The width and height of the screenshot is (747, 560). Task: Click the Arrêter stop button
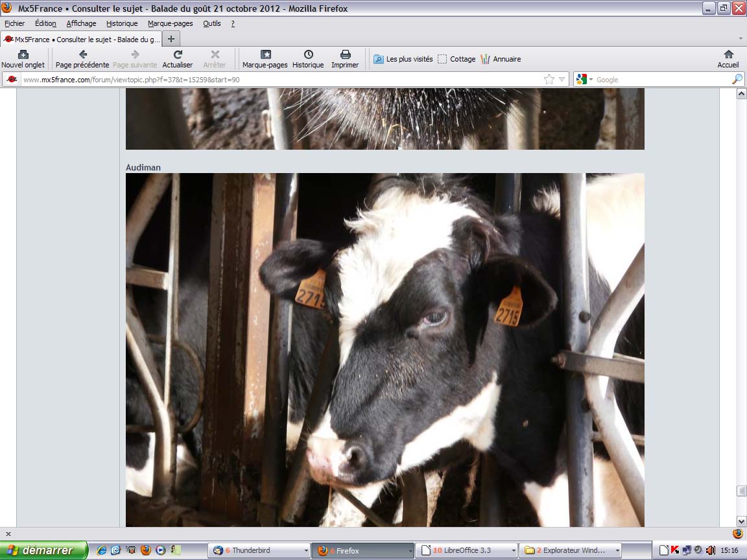coord(215,60)
